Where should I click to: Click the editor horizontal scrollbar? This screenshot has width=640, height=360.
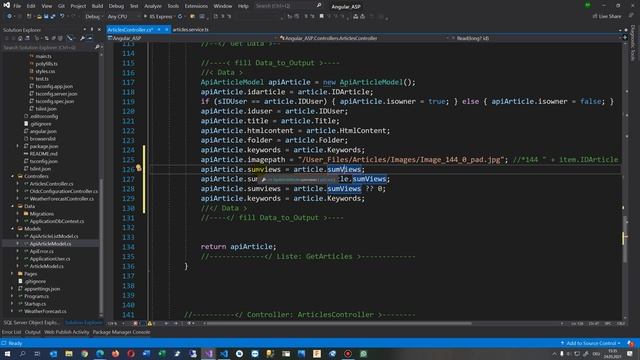tap(338, 323)
